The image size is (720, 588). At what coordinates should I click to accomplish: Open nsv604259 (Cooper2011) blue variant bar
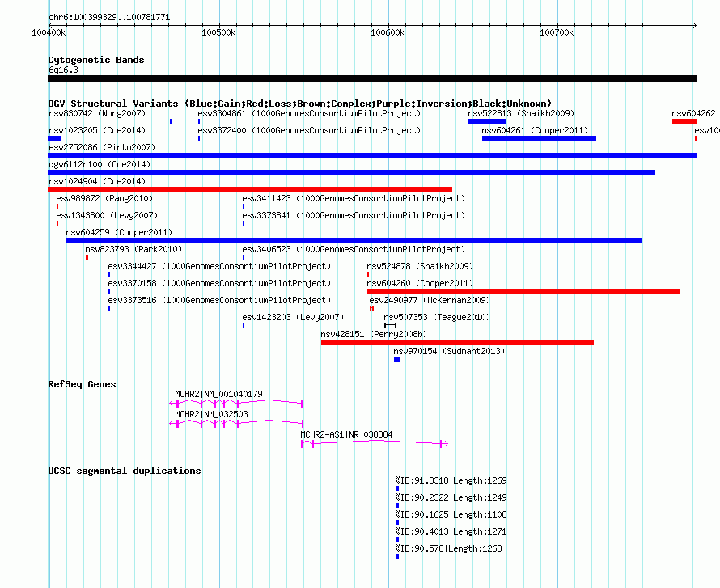coord(354,240)
